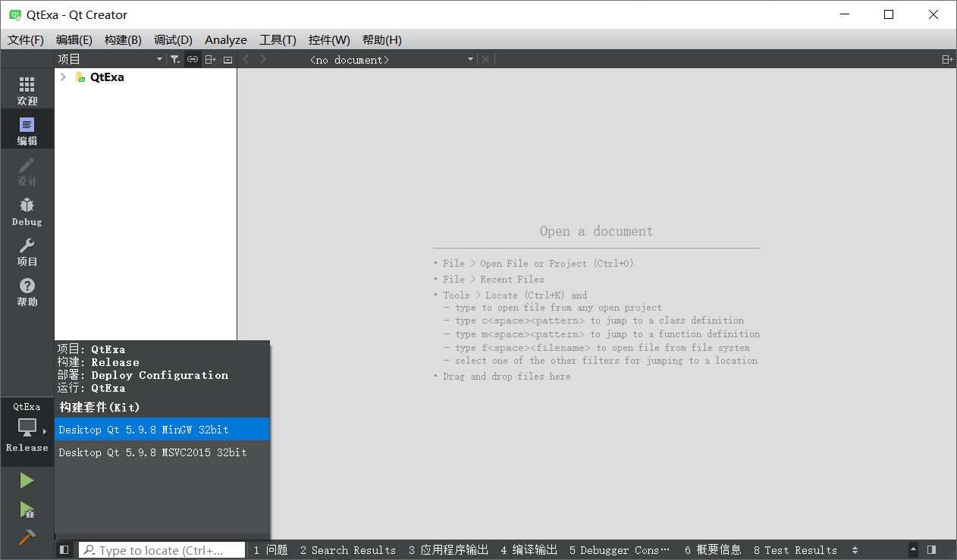
Task: Go forward with the right arrow in the editor toolbar
Action: coord(263,59)
